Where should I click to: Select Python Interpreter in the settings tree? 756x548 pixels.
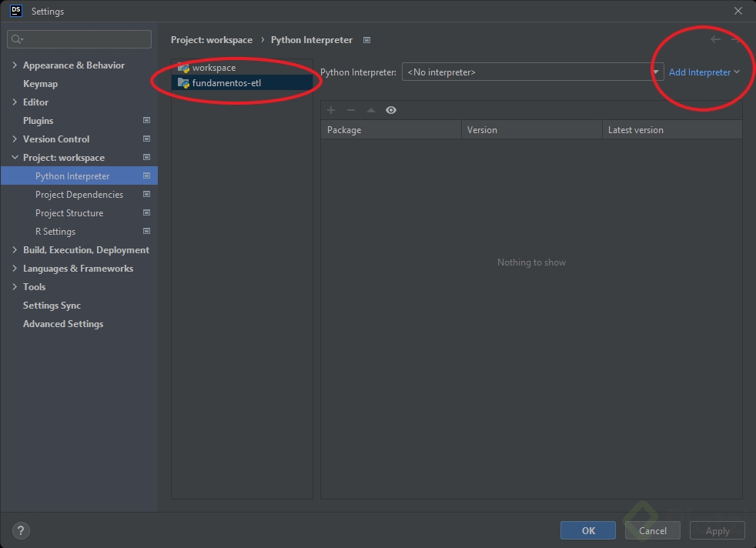(x=79, y=175)
